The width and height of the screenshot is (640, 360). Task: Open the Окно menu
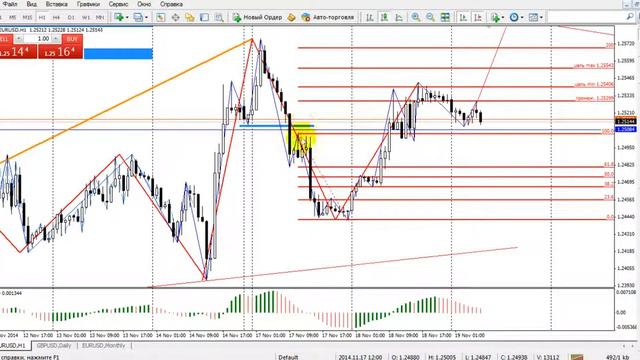point(144,4)
